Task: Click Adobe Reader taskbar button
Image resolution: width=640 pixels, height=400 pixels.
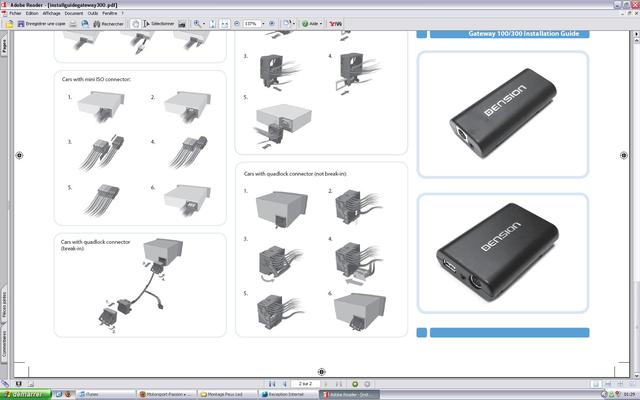Action: pyautogui.click(x=349, y=395)
